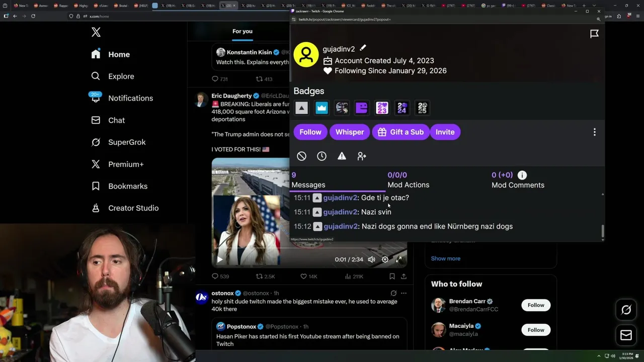Open Bookmarks in X sidebar
The height and width of the screenshot is (362, 644).
coord(119,186)
